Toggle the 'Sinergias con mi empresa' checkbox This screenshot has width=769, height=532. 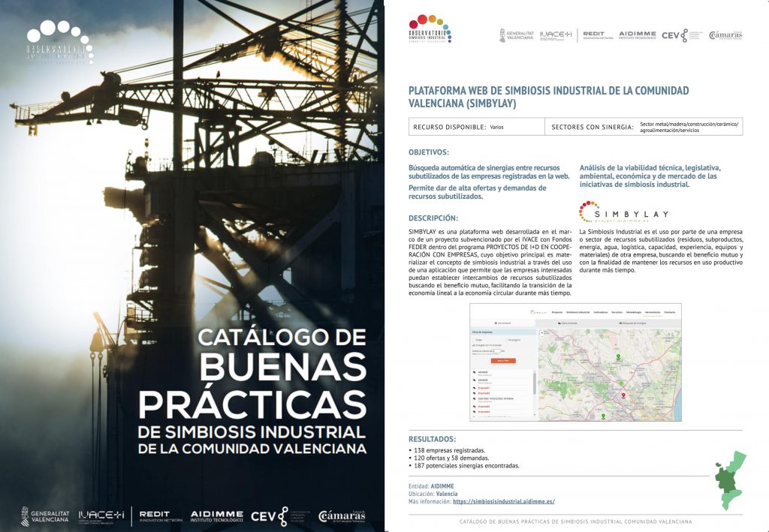(x=472, y=344)
